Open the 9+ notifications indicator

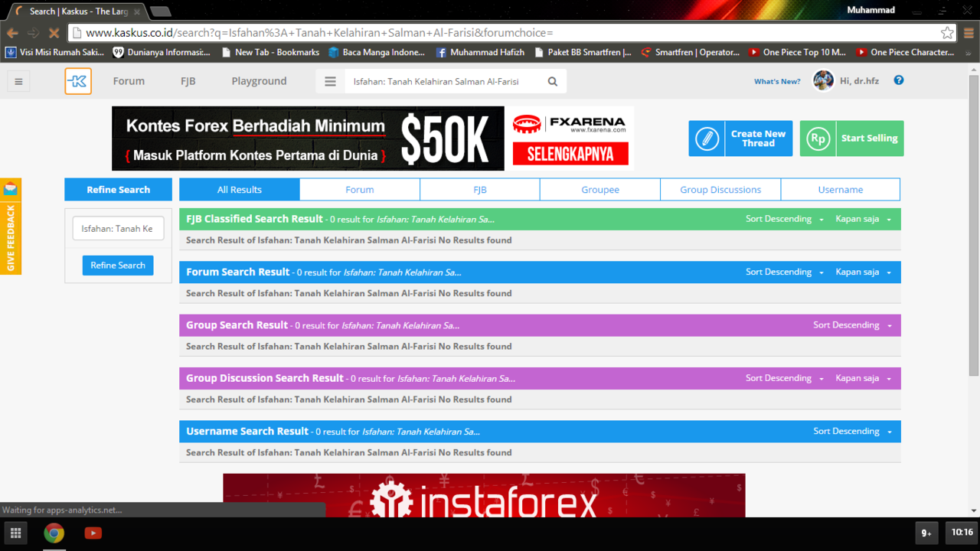(x=926, y=533)
